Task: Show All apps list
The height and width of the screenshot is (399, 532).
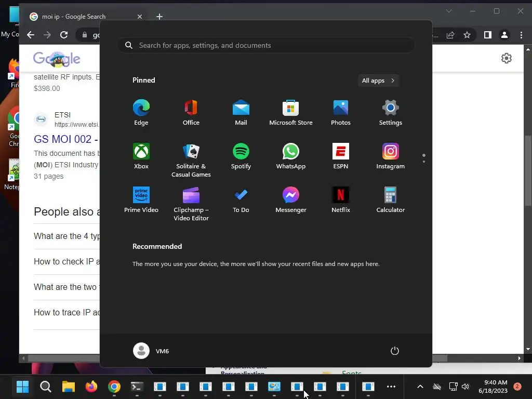Action: click(x=378, y=81)
